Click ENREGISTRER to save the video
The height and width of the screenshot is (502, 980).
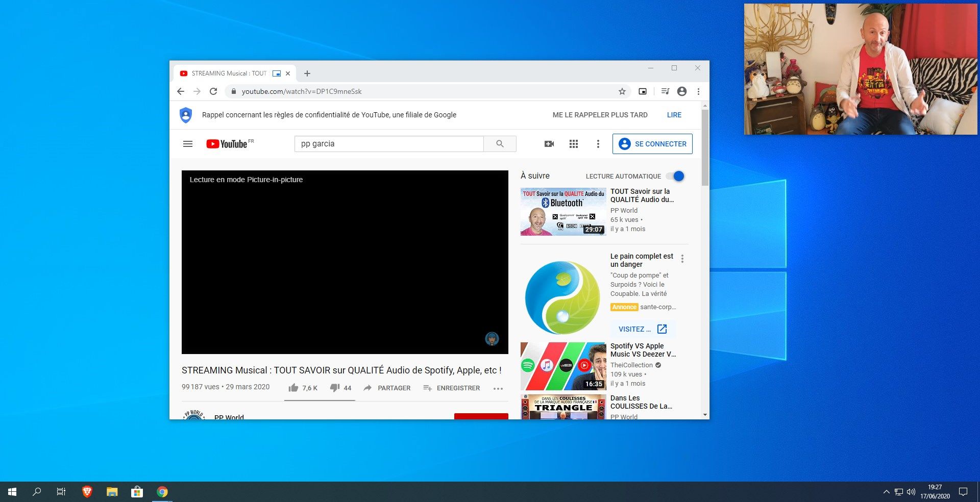[x=451, y=388]
